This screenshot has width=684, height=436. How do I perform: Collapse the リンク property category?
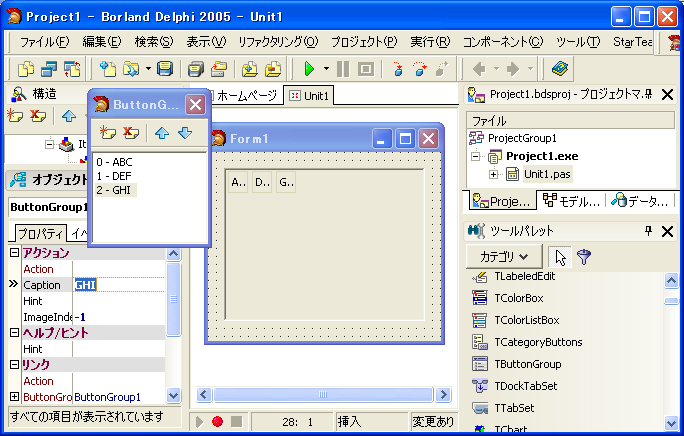[14, 364]
